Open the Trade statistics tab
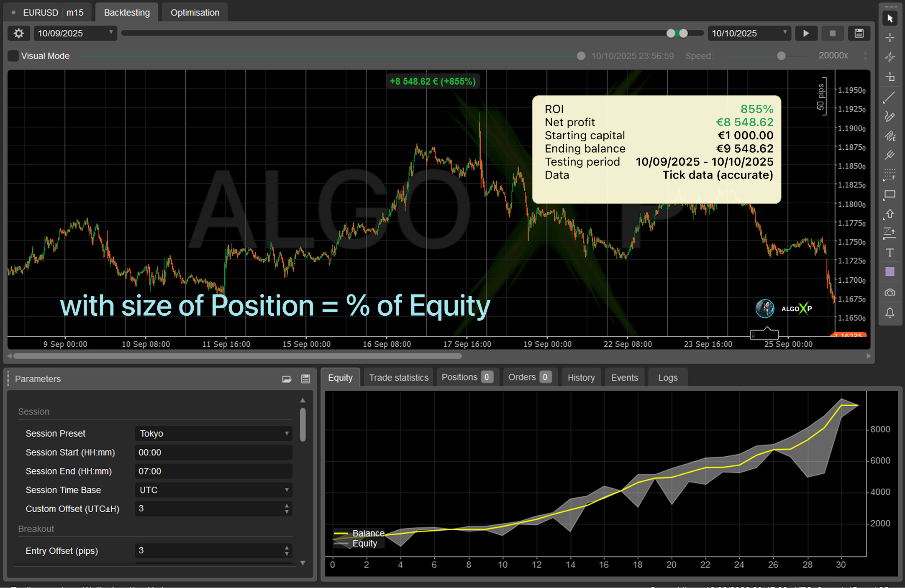Image resolution: width=905 pixels, height=588 pixels. 398,378
